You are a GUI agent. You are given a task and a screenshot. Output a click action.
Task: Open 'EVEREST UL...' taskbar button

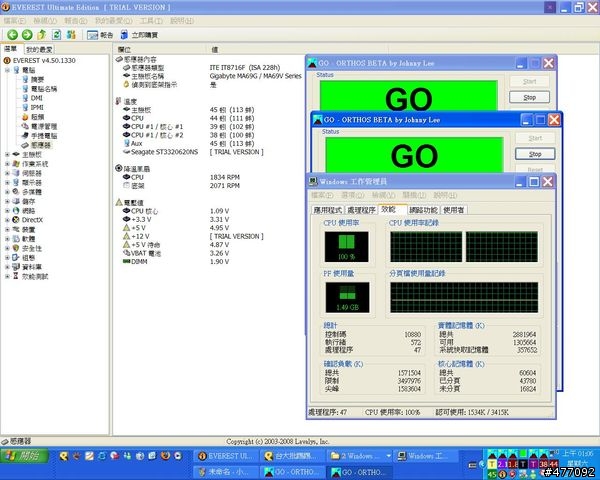click(226, 456)
